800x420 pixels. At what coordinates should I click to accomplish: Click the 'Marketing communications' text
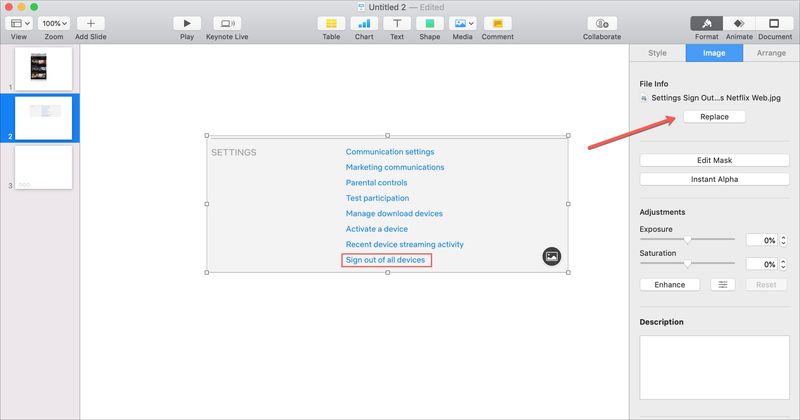point(395,167)
